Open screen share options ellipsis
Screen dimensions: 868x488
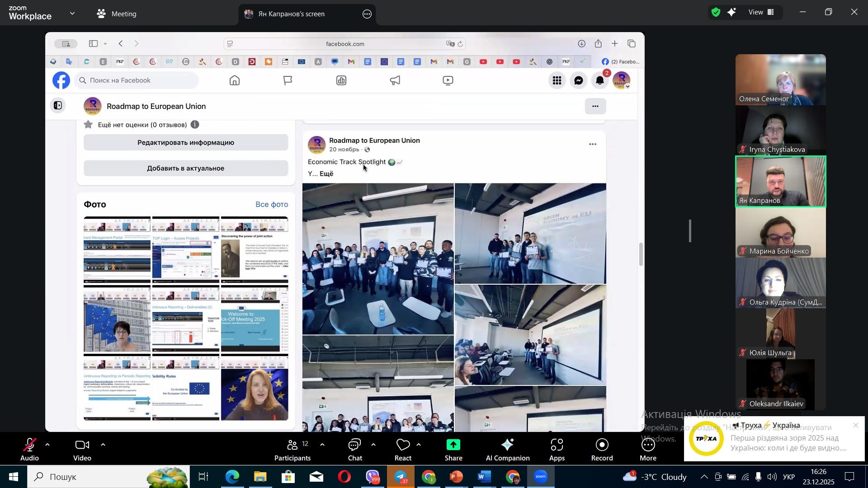[x=367, y=14]
